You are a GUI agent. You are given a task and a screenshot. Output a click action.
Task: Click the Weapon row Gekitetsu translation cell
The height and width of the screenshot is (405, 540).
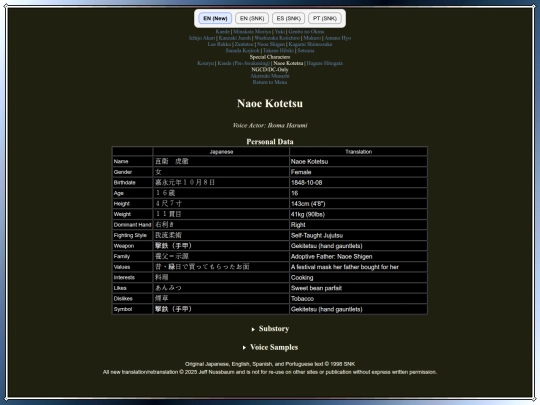[359, 246]
